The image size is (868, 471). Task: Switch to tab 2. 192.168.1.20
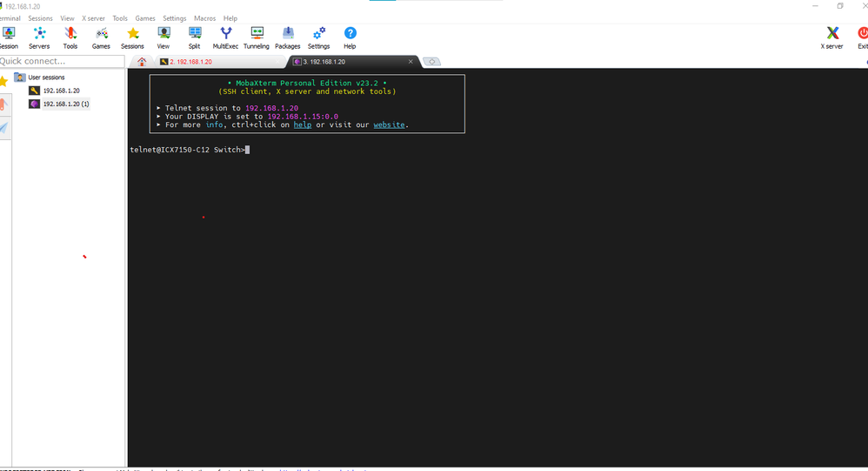point(190,62)
